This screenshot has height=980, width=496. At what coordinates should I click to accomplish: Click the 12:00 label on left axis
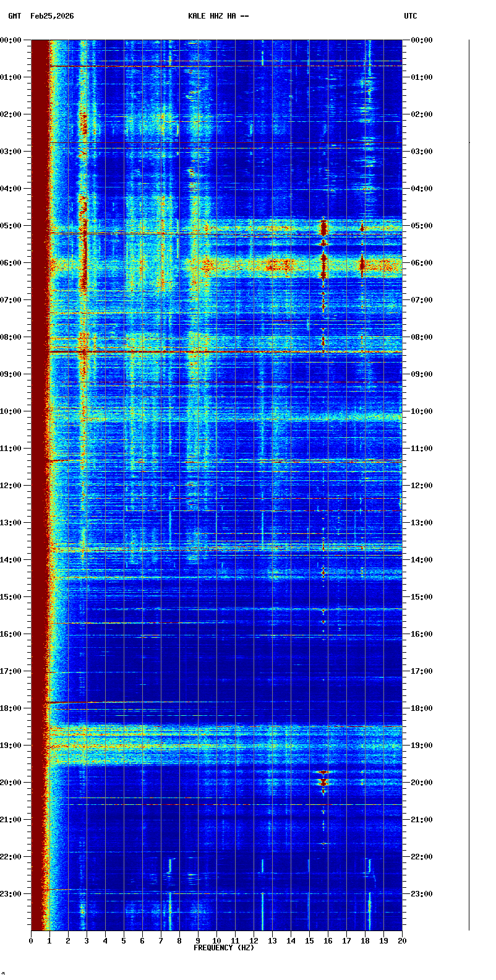pos(11,486)
